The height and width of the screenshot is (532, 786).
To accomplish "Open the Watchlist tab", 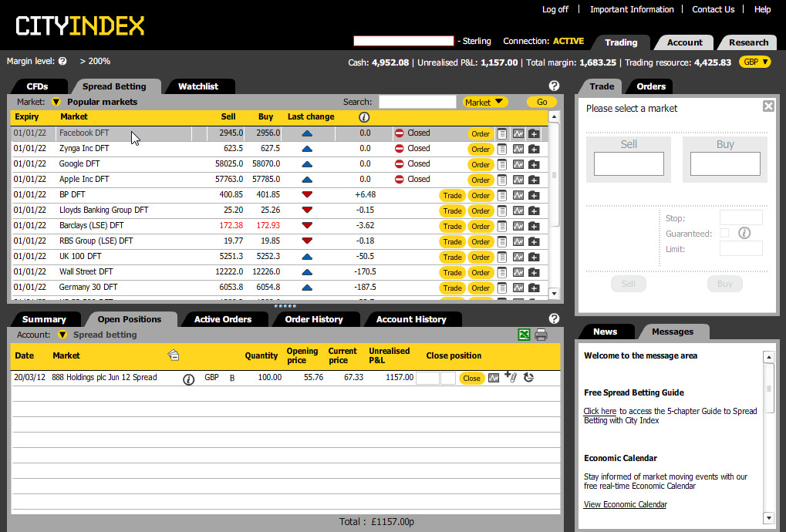I will [x=198, y=86].
